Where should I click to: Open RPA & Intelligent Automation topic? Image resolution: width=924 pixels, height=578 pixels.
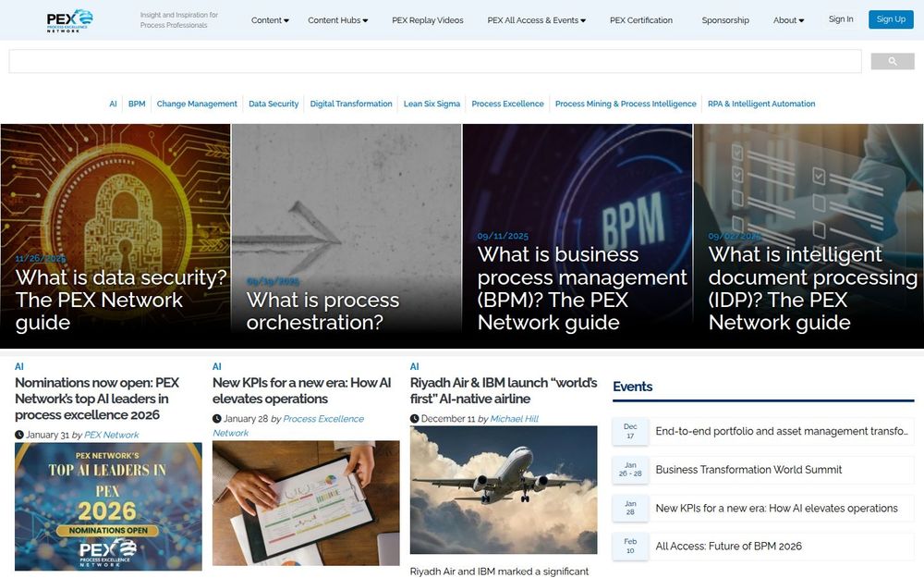coord(761,104)
